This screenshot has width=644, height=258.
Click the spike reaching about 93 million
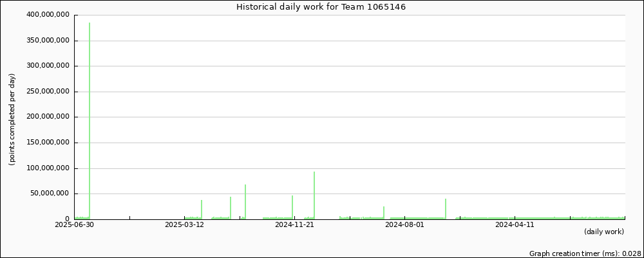(x=314, y=195)
